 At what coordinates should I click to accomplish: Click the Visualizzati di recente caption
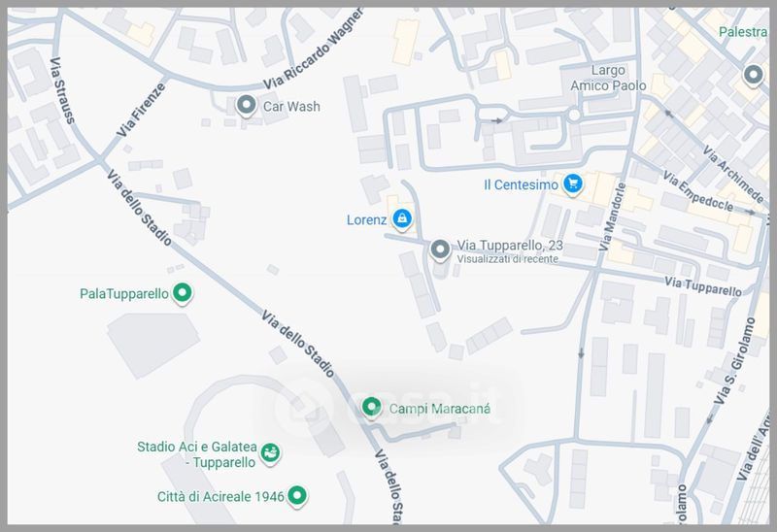(x=507, y=259)
